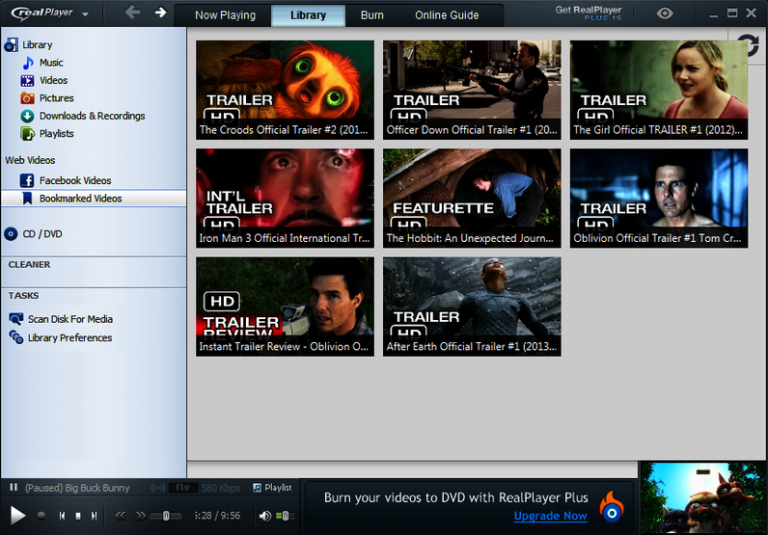The image size is (768, 535).
Task: Click the rewind double-arrow button
Action: [120, 515]
